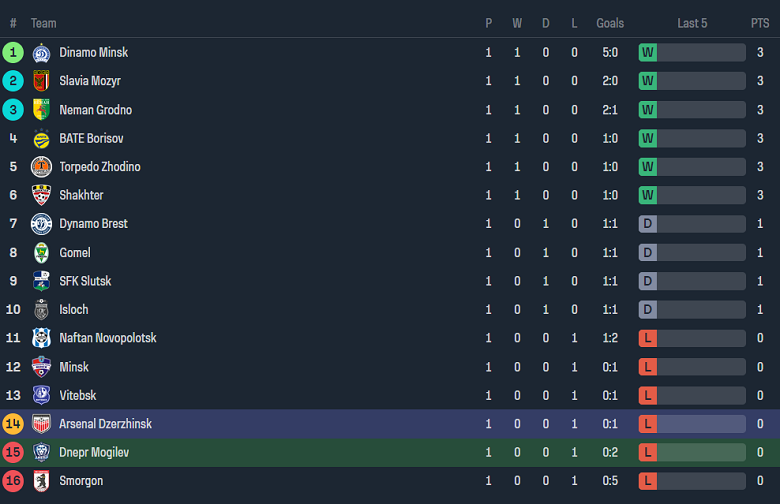The height and width of the screenshot is (504, 780).
Task: Click Smorgon's red L result badge
Action: (x=648, y=481)
